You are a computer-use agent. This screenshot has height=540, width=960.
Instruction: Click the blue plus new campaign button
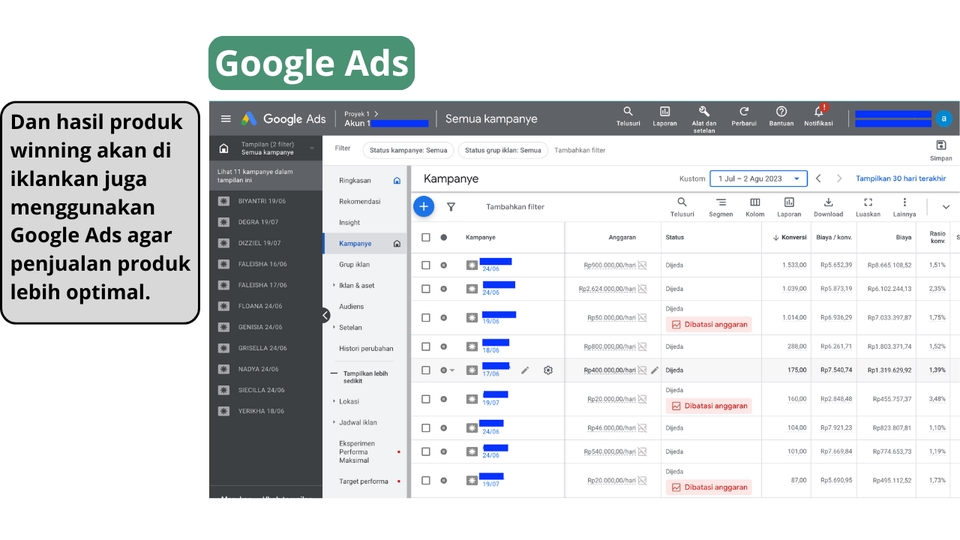coord(424,206)
